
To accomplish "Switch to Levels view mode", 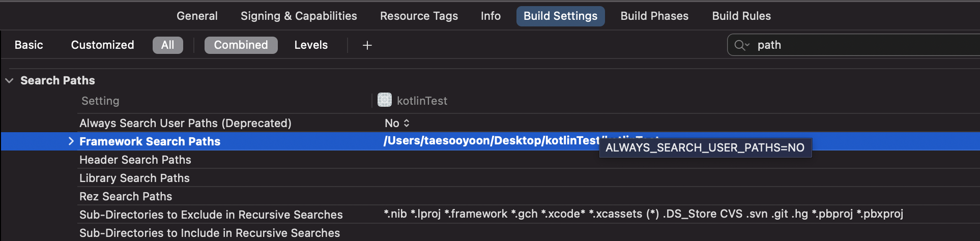I will pyautogui.click(x=311, y=45).
